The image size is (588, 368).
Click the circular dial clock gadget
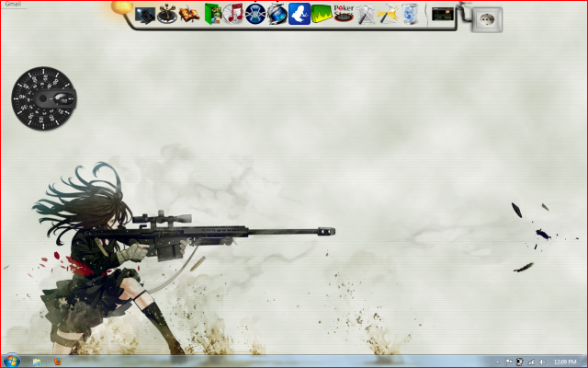click(x=44, y=98)
